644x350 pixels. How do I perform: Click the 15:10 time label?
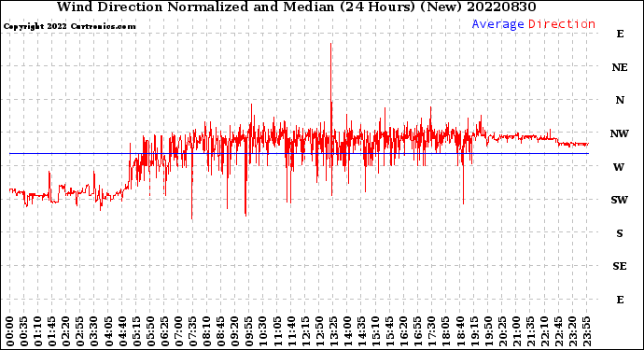click(375, 332)
